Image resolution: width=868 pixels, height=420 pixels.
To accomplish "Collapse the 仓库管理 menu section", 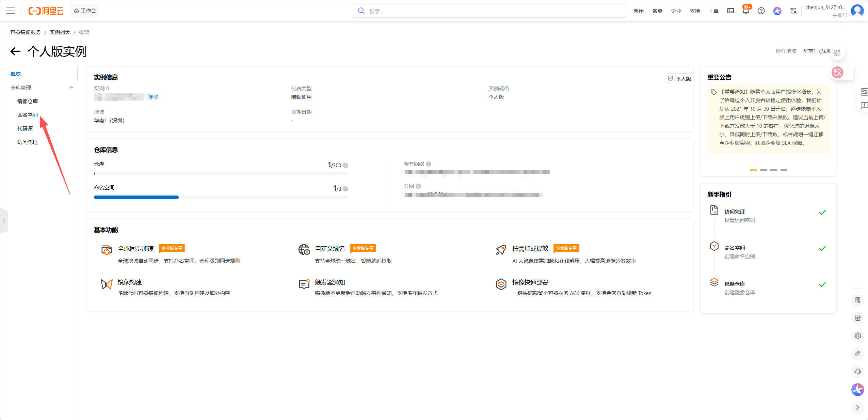I will 71,88.
